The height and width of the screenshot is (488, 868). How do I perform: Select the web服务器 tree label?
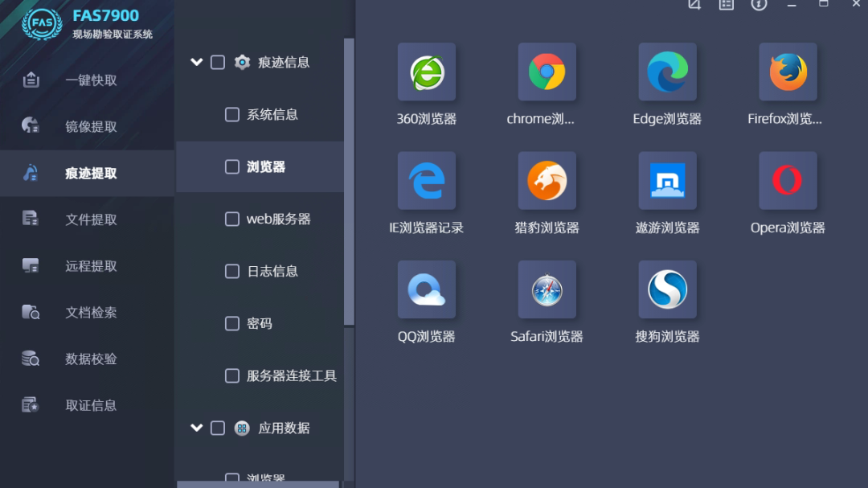click(x=278, y=219)
